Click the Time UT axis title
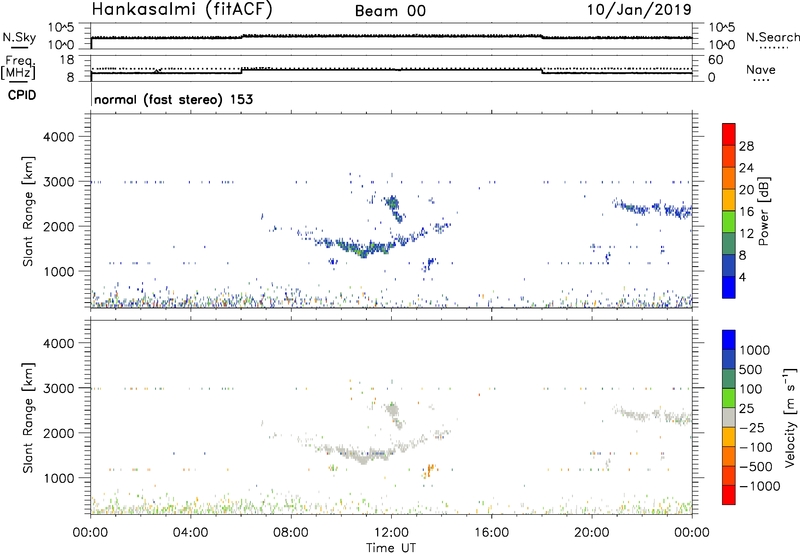 (x=391, y=548)
